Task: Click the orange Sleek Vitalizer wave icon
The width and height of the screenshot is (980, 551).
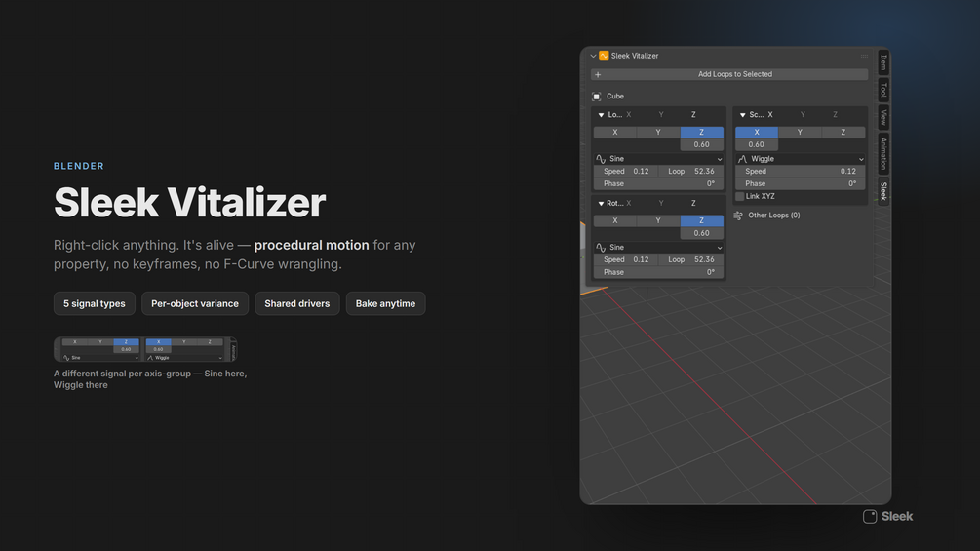Action: (x=604, y=56)
